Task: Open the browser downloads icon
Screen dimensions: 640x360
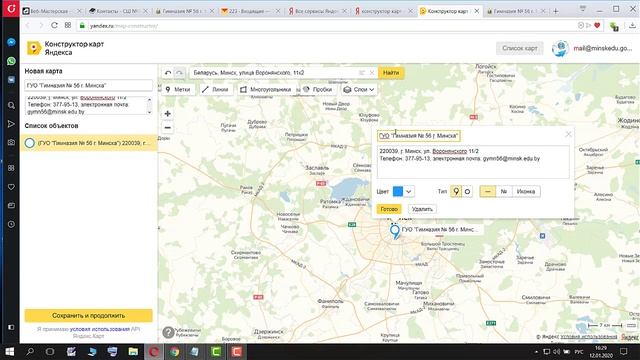Action: 632,25
